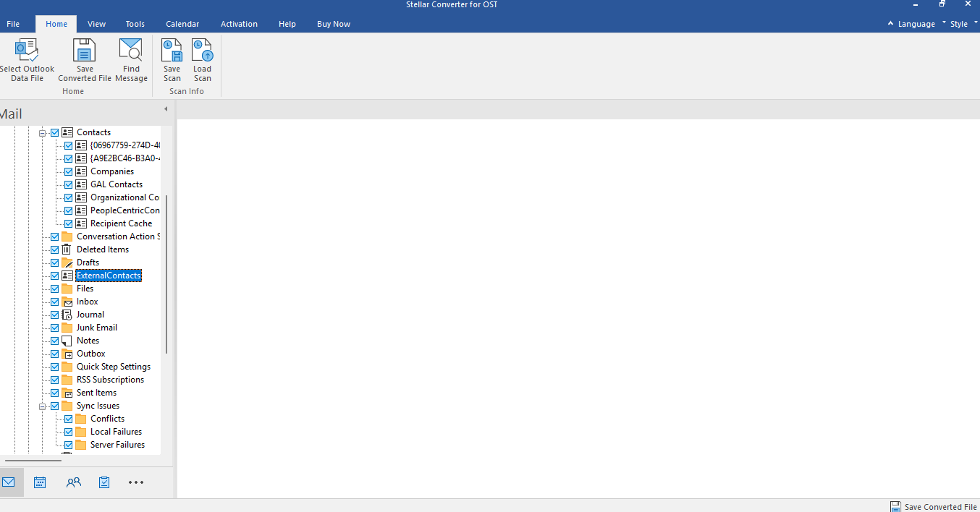Click the Load Scan icon
Viewport: 980px width, 512px height.
[203, 51]
